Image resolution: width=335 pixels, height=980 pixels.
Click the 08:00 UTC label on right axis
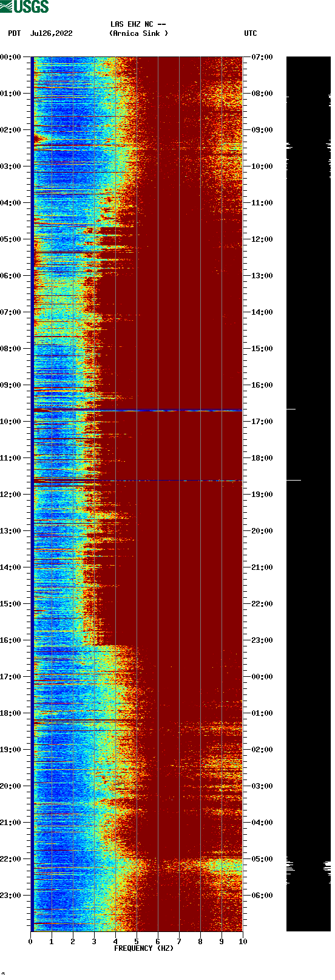[x=262, y=94]
